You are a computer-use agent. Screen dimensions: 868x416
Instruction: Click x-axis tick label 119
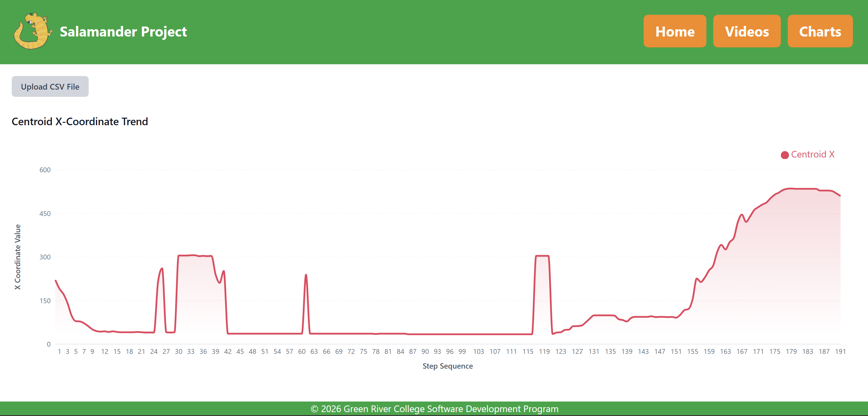pyautogui.click(x=544, y=352)
